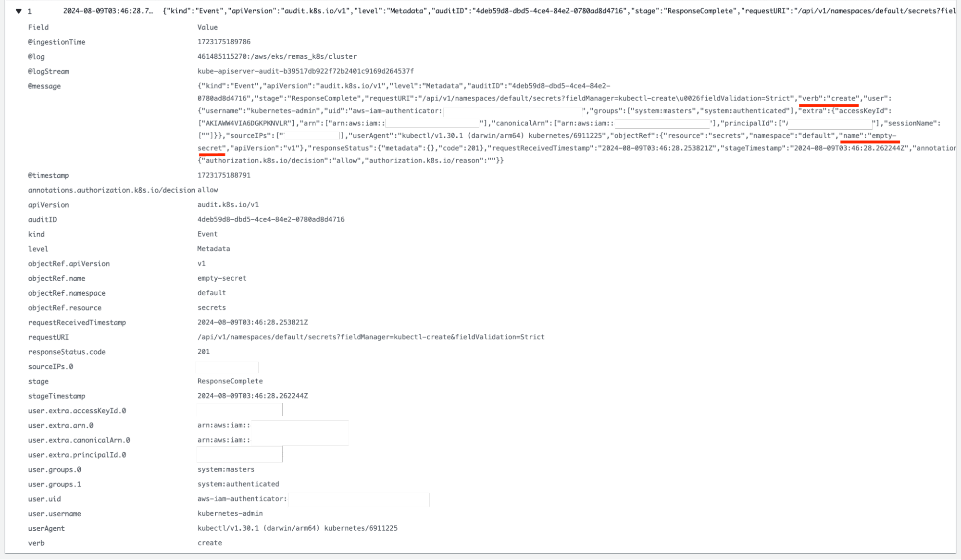Select userAgent value kubectl/v1.30.1 (darwin/arm64)

(259, 529)
